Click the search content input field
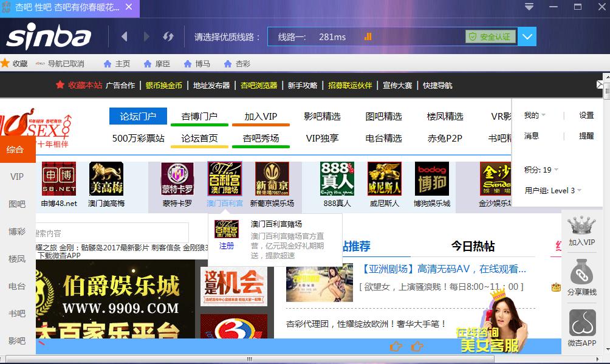610x364 pixels. (x=112, y=233)
